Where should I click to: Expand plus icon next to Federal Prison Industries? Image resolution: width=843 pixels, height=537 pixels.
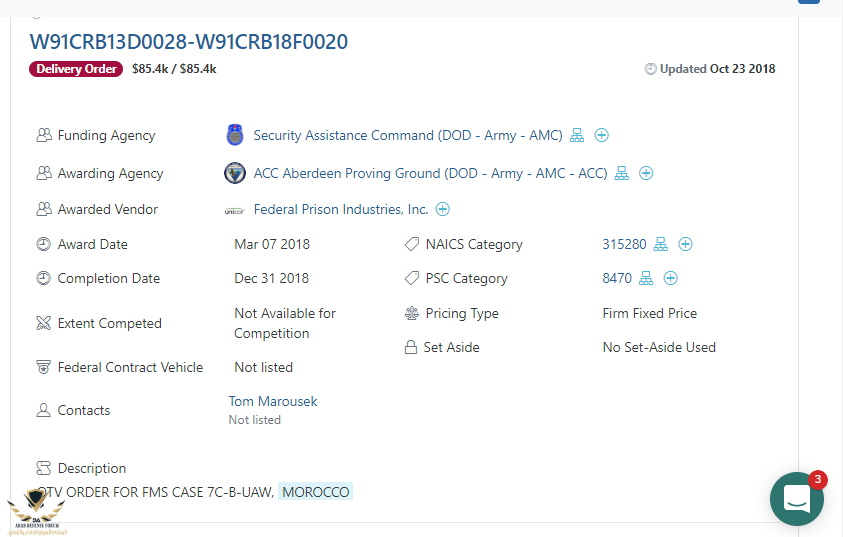point(442,209)
